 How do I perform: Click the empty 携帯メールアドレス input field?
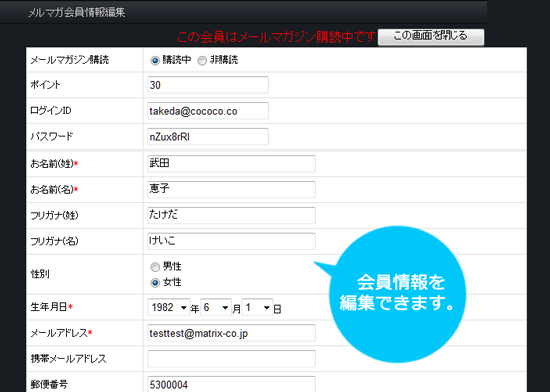pos(232,359)
